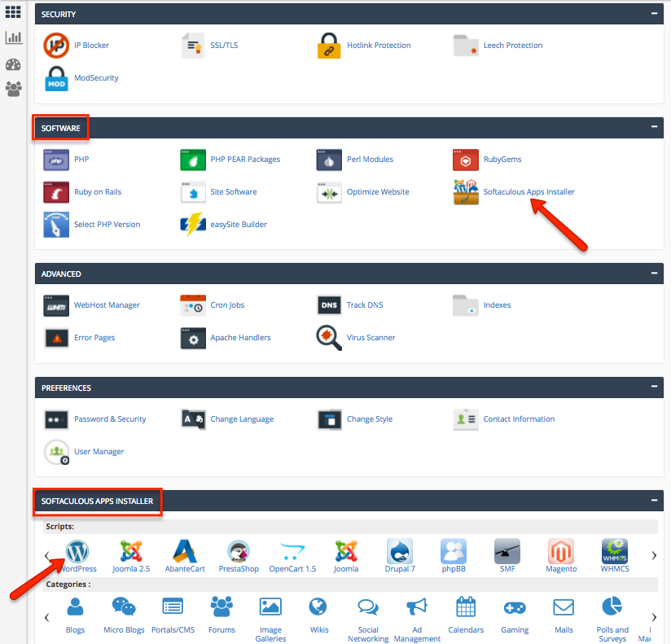The height and width of the screenshot is (644, 671).
Task: Open the ModSecurity icon
Action: [56, 78]
